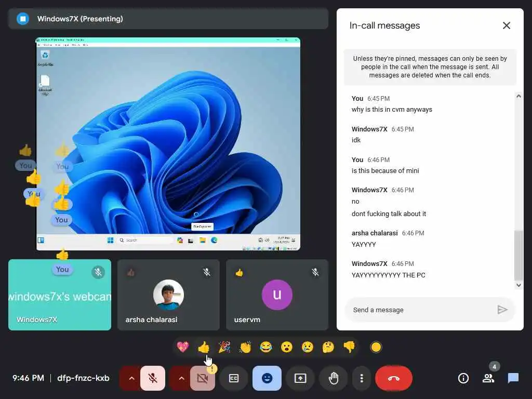Click the message "YAYYYY" from arsha chalarasi
This screenshot has width=532, height=399.
click(x=363, y=244)
